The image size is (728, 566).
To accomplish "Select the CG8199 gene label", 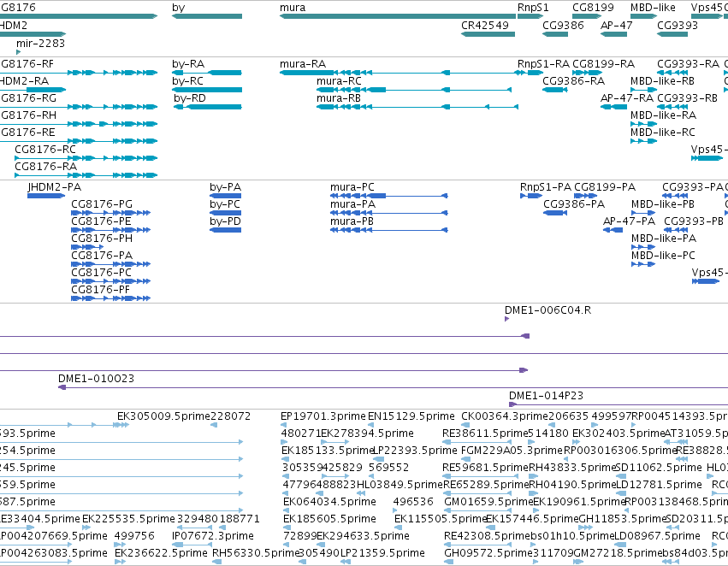I will pos(593,8).
